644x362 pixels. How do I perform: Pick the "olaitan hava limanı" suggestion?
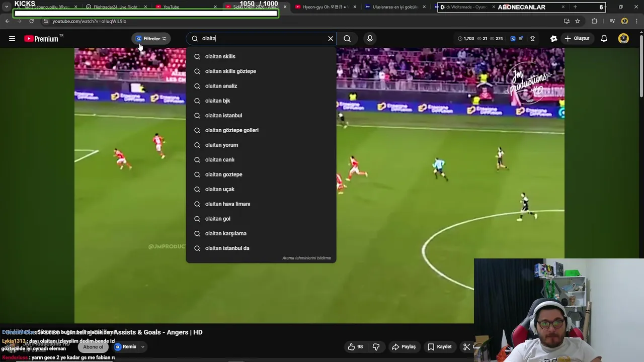click(x=261, y=204)
